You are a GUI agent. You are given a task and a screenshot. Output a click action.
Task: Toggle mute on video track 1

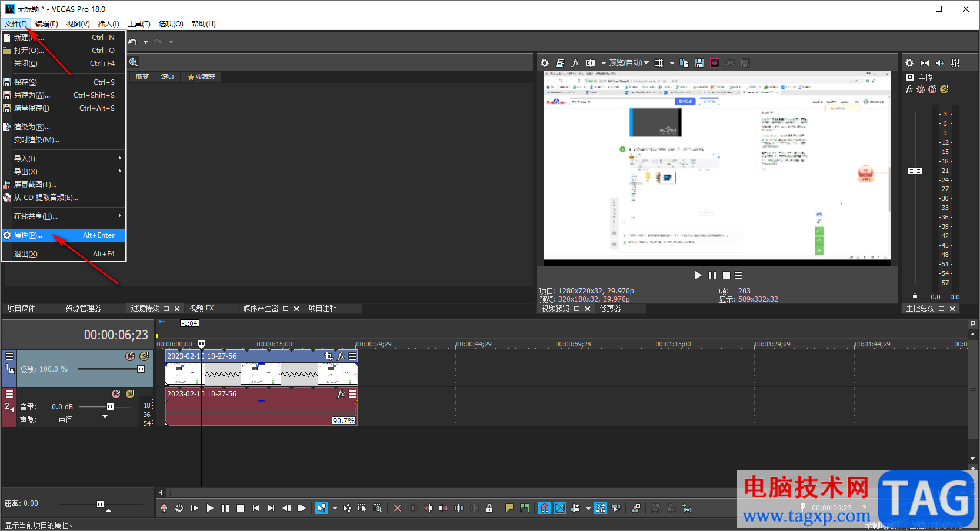pos(130,356)
